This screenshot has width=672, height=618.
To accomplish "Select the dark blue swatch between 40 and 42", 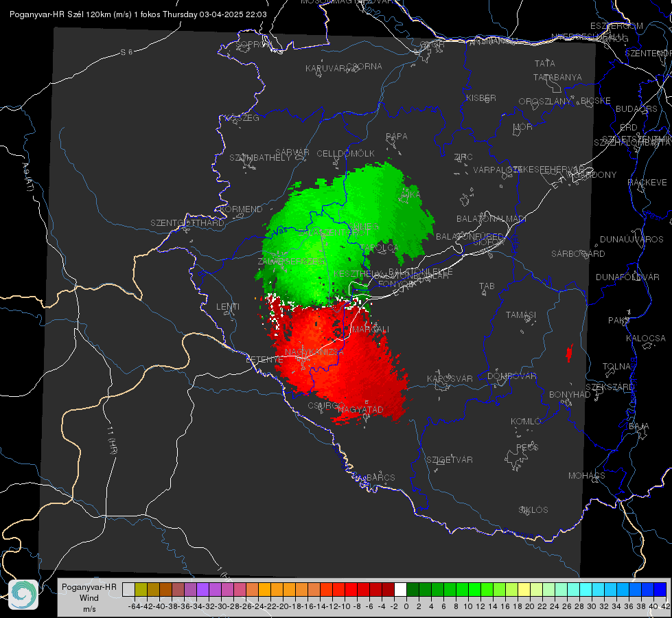I will (660, 589).
